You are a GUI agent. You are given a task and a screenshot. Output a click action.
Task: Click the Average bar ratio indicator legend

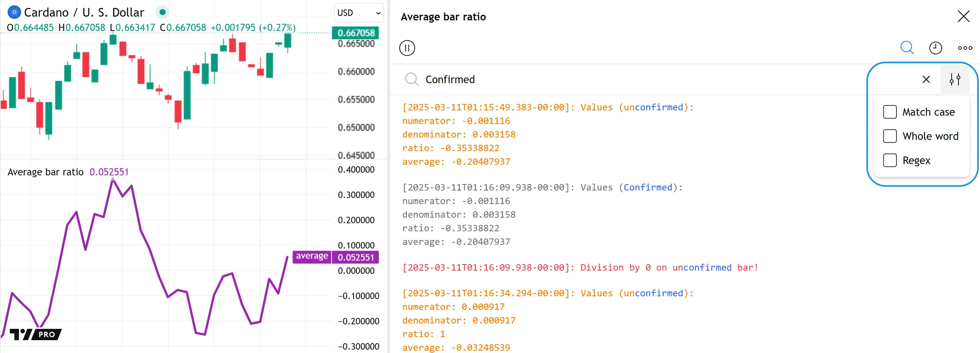pos(46,172)
